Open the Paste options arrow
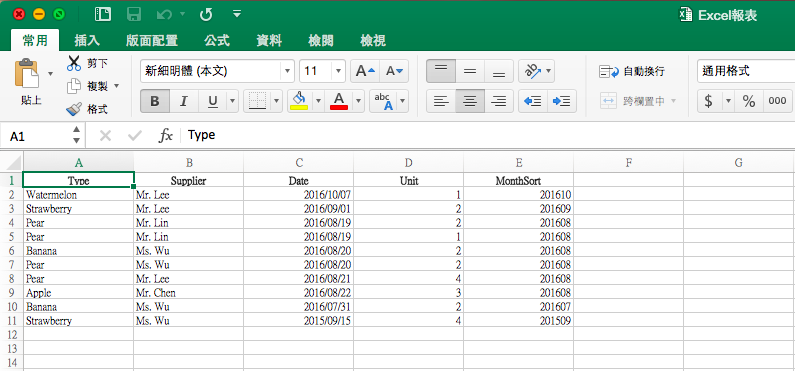Screen dimensions: 795x371 coord(50,74)
